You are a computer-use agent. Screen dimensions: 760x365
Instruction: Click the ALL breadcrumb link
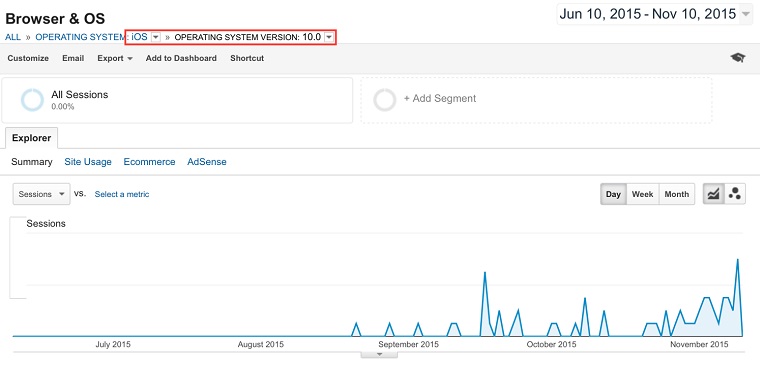(13, 37)
